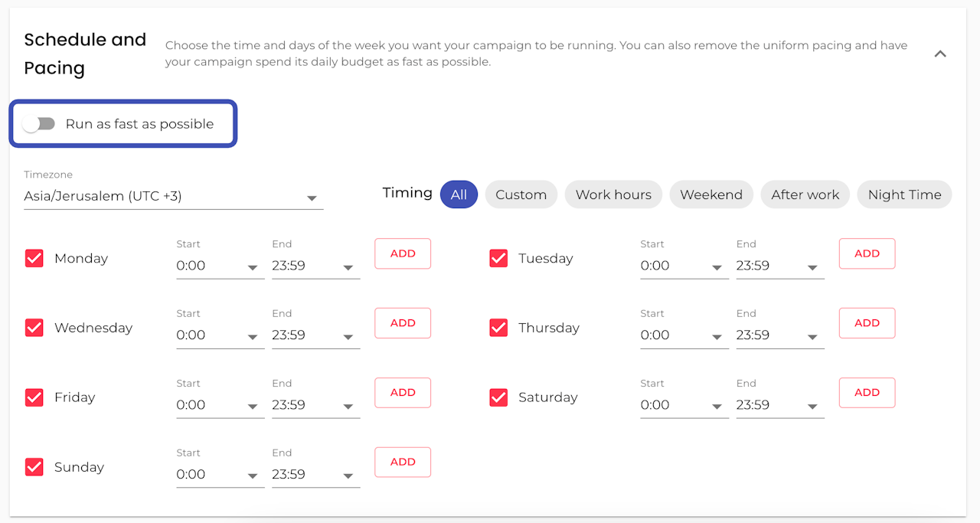Choose the Work hours timing preset
This screenshot has width=980, height=523.
pyautogui.click(x=613, y=194)
